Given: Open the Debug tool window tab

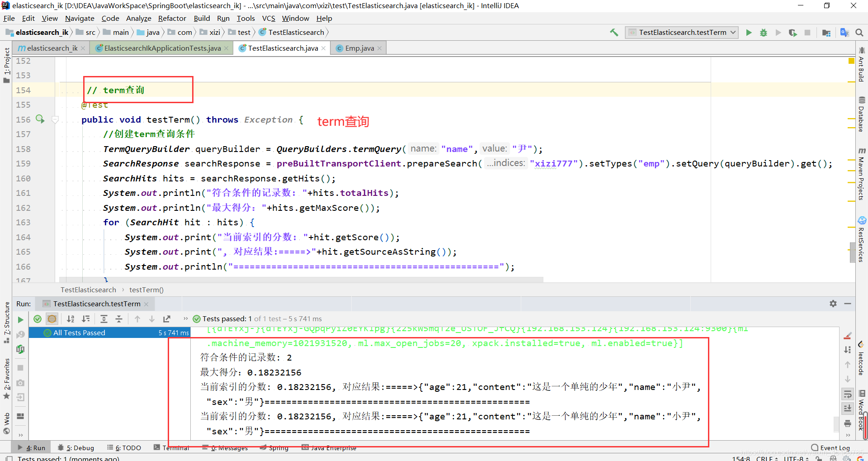Looking at the screenshot, I should (76, 448).
